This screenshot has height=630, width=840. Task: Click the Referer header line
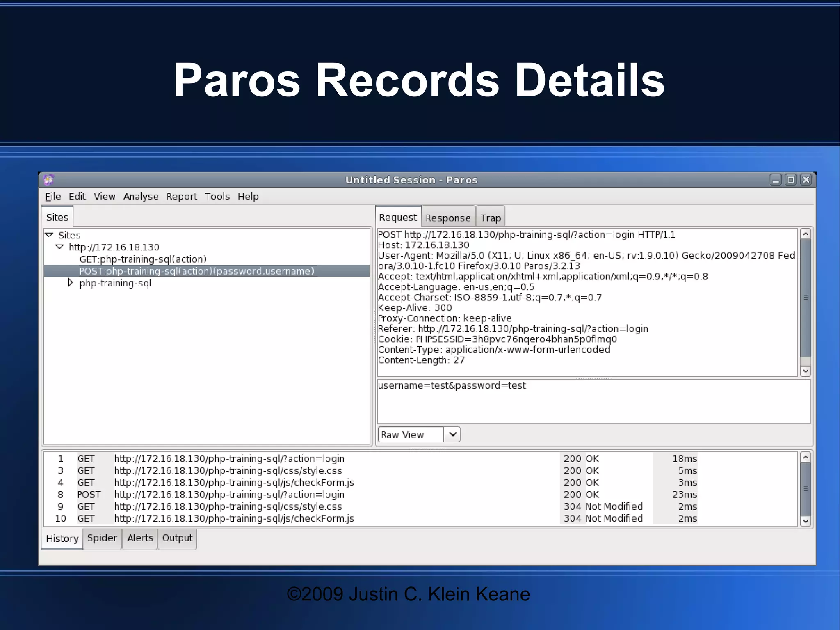point(513,329)
